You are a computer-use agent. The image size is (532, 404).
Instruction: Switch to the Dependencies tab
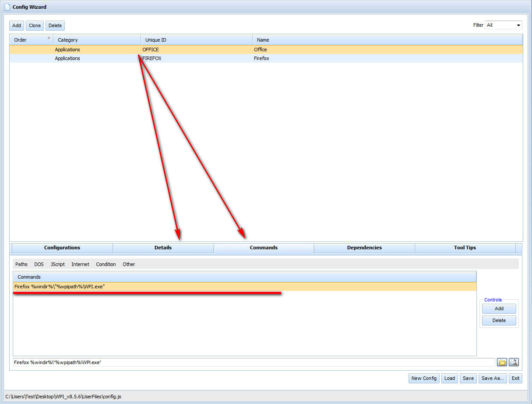click(x=364, y=248)
